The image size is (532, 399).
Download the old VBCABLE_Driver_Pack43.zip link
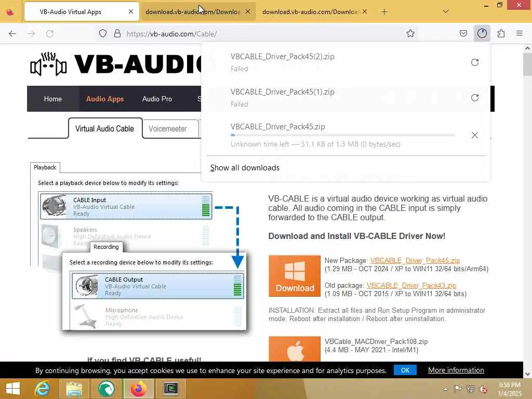(x=411, y=285)
